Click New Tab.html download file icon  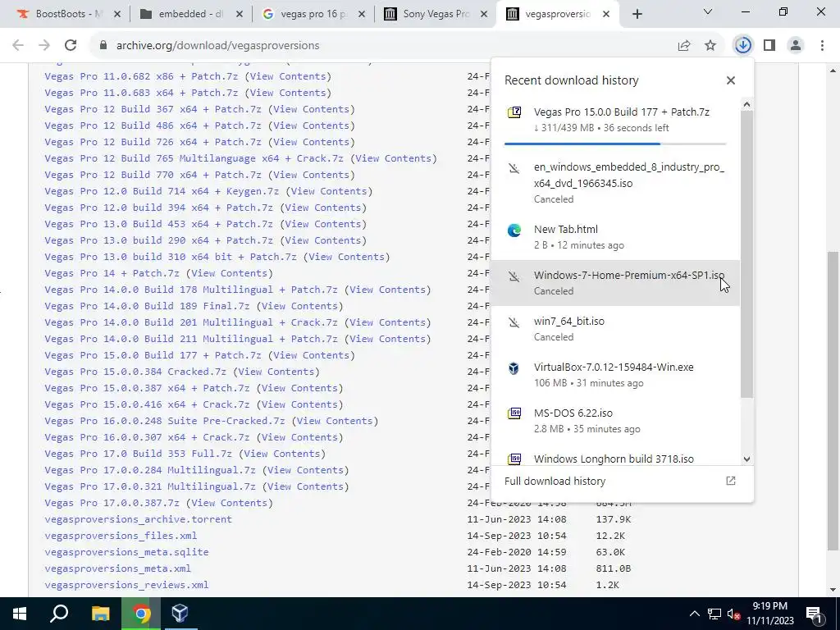click(x=514, y=231)
